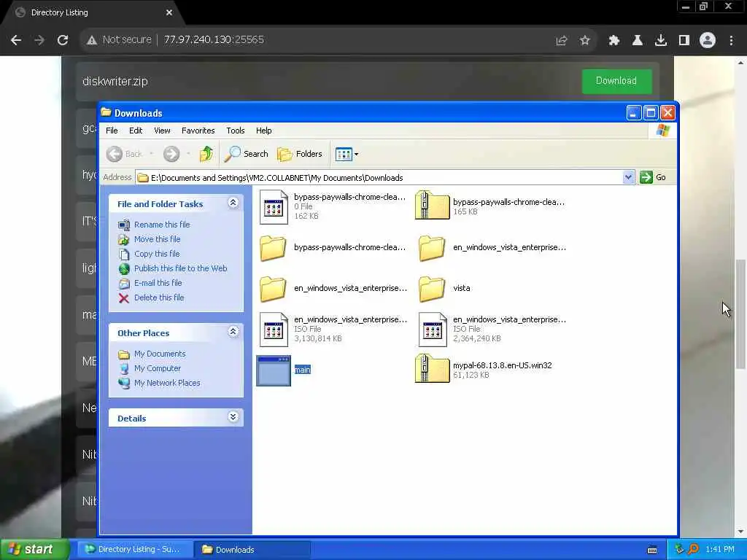Open the Help menu
The width and height of the screenshot is (747, 560).
[x=263, y=131]
